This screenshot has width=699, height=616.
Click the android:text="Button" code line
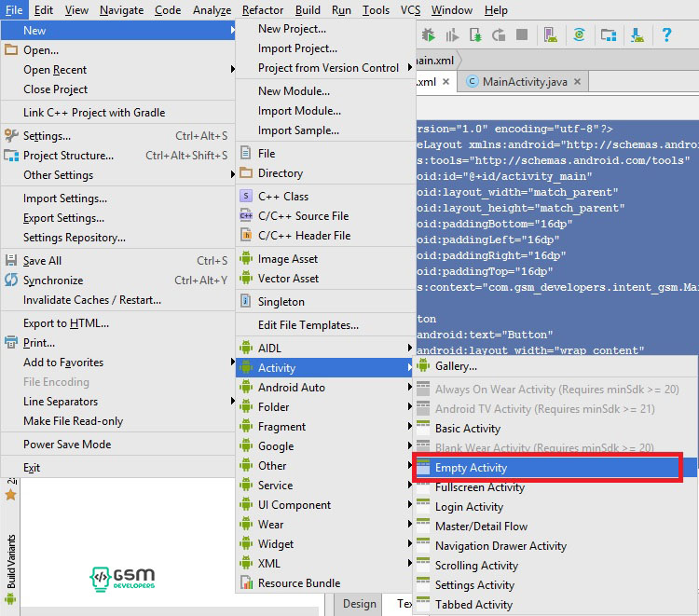point(485,335)
